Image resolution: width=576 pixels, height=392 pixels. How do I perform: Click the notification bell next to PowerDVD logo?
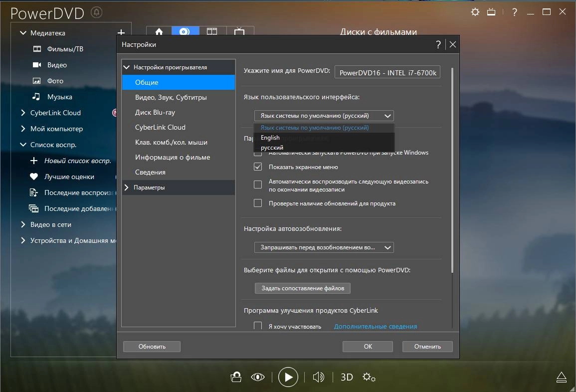[x=97, y=12]
